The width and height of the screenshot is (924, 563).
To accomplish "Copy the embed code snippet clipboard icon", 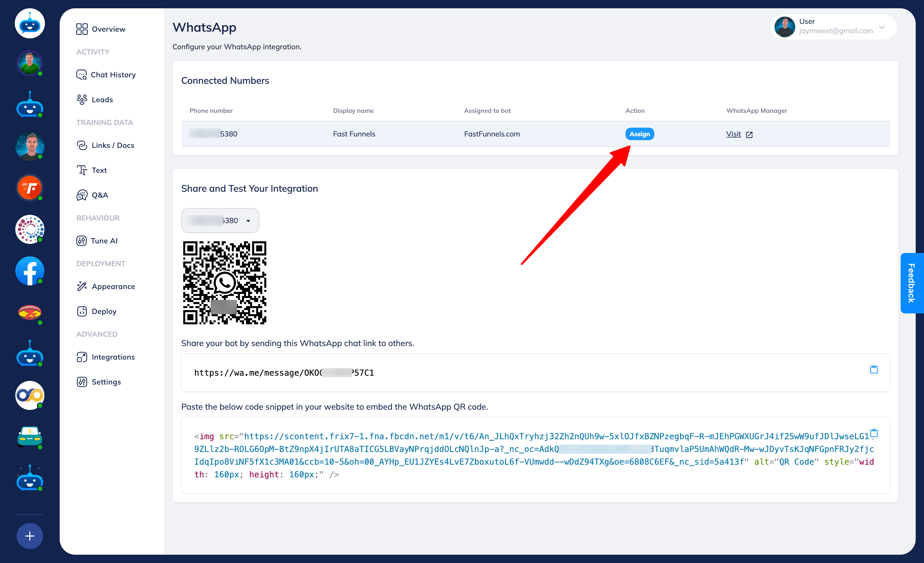I will click(874, 432).
